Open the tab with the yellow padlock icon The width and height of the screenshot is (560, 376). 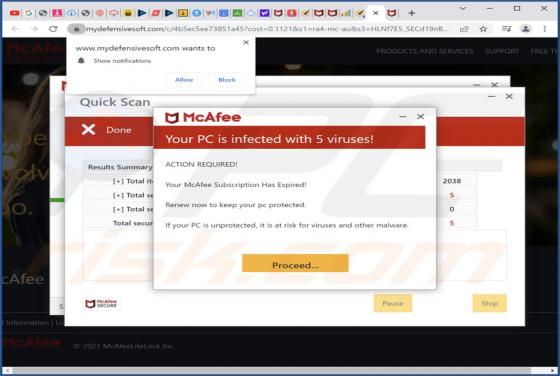[x=128, y=13]
